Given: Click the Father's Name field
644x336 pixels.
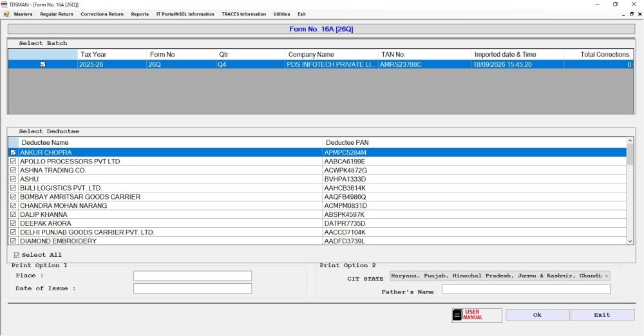Looking at the screenshot, I should point(526,289).
